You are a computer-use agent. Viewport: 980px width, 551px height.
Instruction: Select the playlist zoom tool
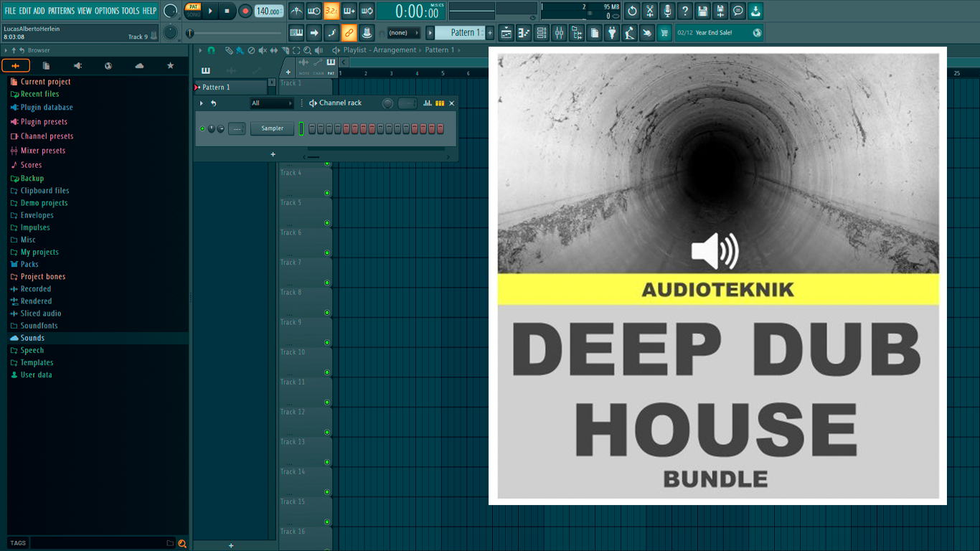point(307,50)
